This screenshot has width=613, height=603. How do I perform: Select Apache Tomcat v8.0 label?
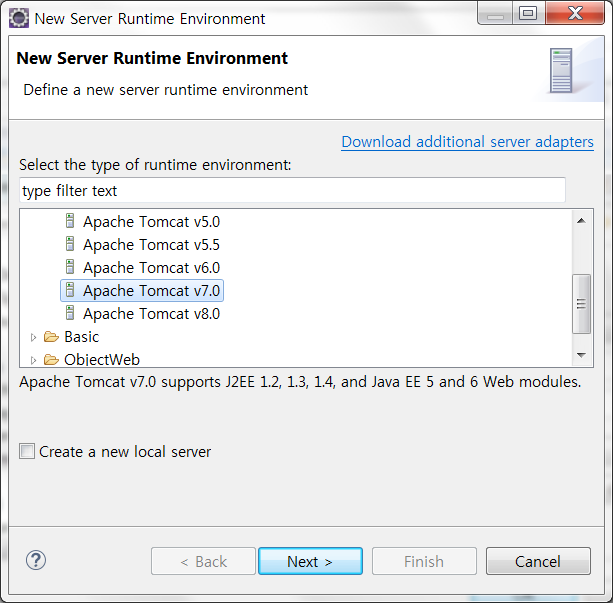click(152, 314)
